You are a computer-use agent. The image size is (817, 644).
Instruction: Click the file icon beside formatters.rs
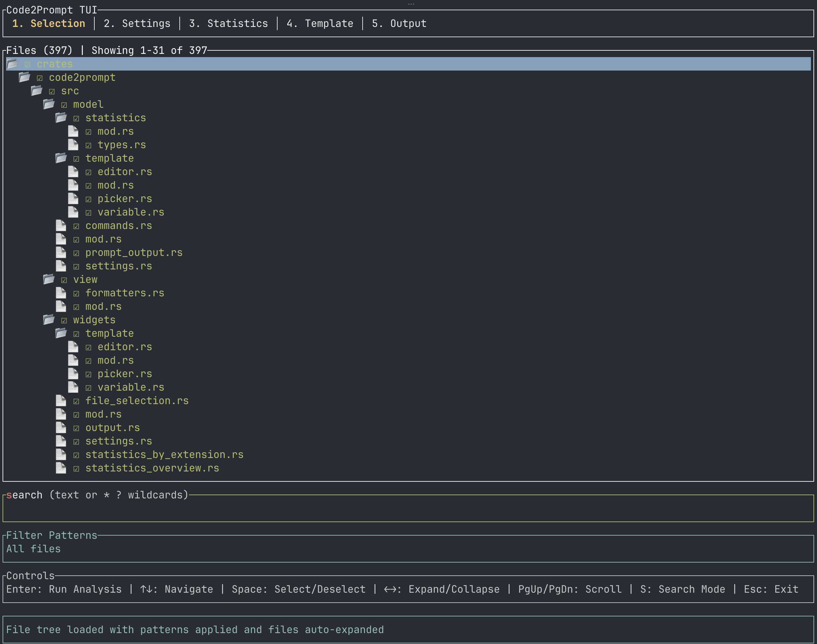(61, 293)
